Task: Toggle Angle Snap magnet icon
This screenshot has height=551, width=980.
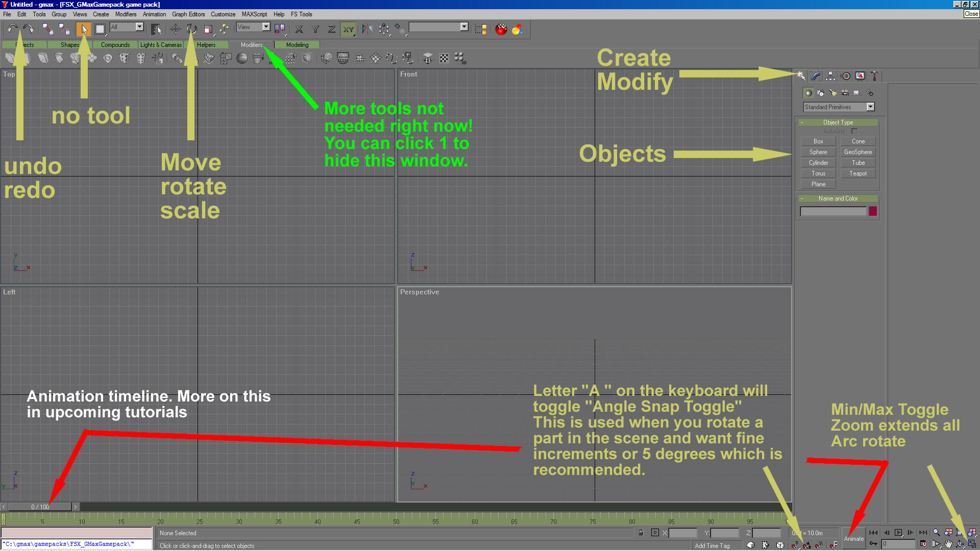Action: [807, 545]
